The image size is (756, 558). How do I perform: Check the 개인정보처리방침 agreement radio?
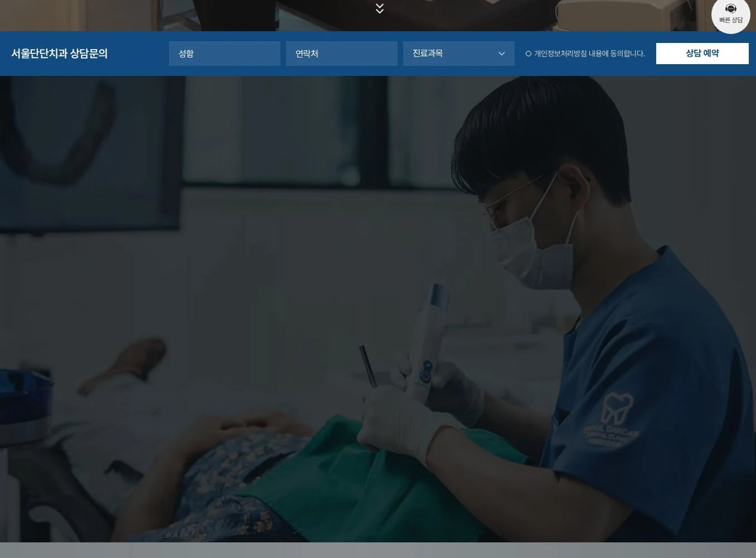pos(529,54)
